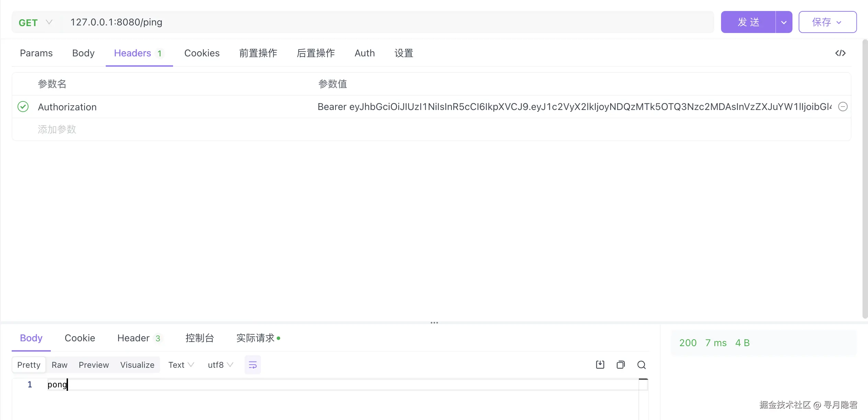Remove the Authorization header row
Screen dimensions: 868x420
coord(843,107)
